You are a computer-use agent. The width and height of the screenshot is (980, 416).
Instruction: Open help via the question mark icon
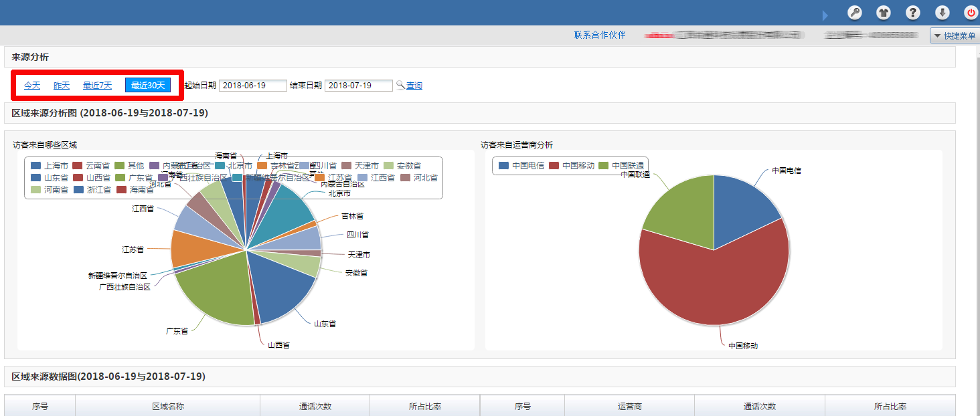click(x=912, y=12)
